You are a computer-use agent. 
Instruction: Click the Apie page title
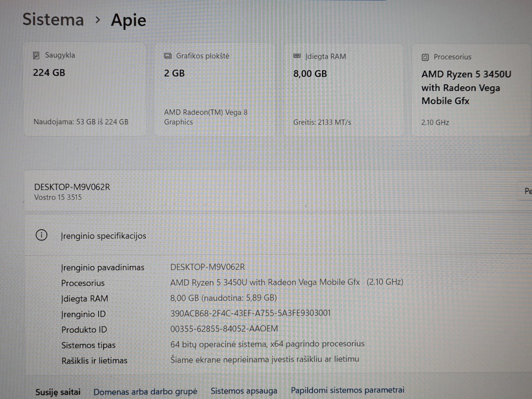point(128,20)
